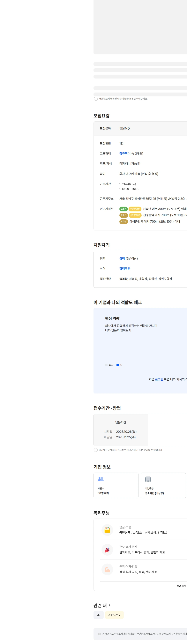The image size is (187, 644).
Task: Click 9호선 badge next to 삼성중앙역
Action: pyautogui.click(x=123, y=221)
